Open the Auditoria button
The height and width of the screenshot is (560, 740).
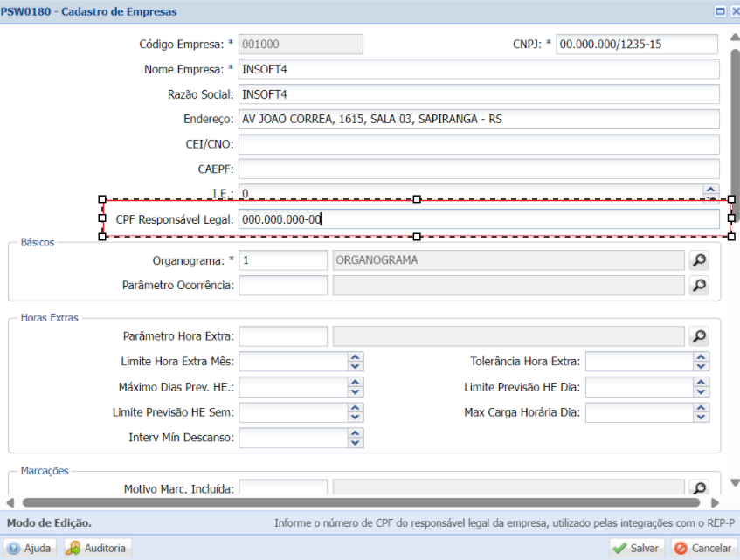pos(98,548)
